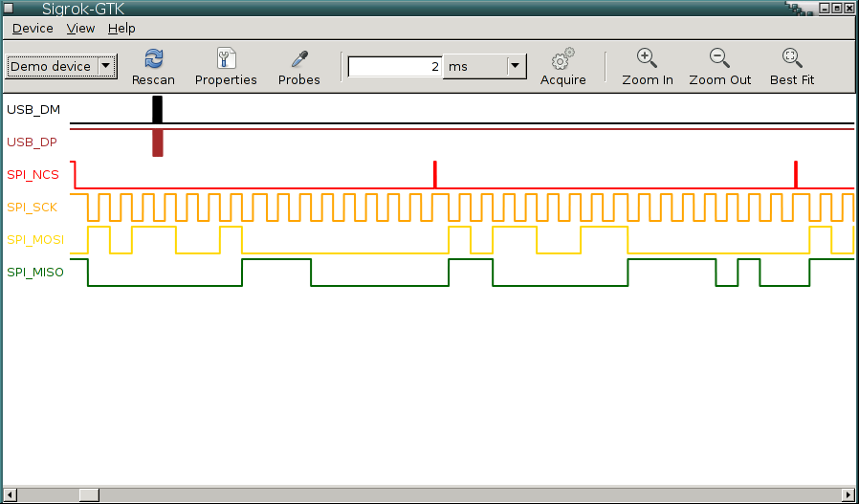This screenshot has width=859, height=504.
Task: Minimize the Sigrok-GTK window
Action: (x=825, y=9)
